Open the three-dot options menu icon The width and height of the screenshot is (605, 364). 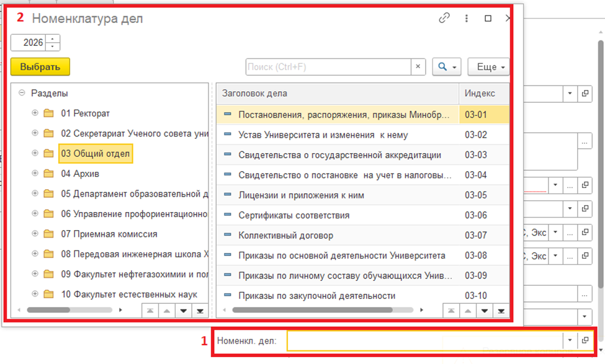coord(467,19)
